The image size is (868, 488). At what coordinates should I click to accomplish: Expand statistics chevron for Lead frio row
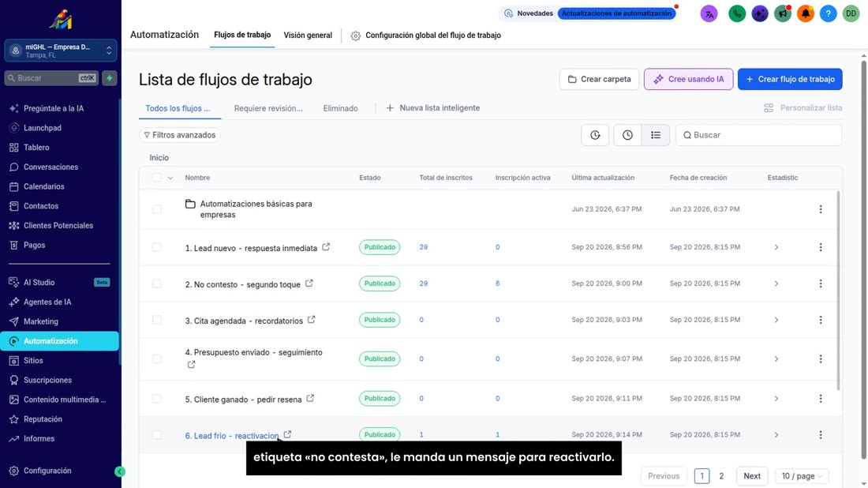tap(776, 435)
